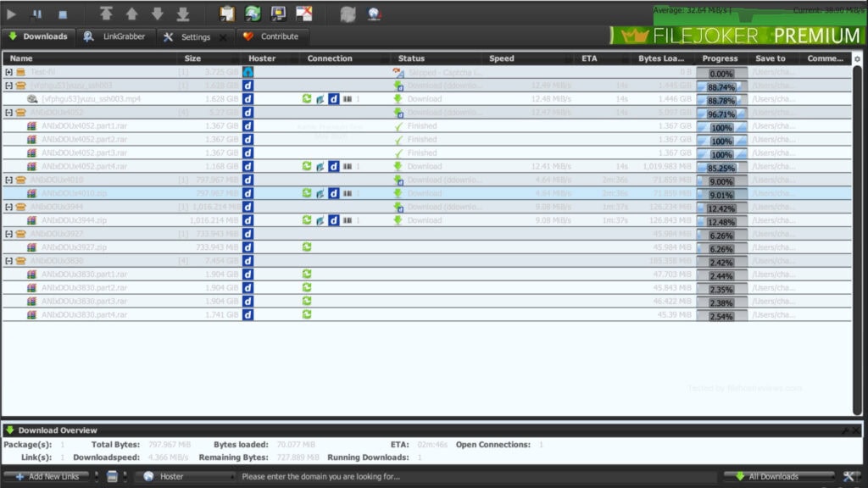The width and height of the screenshot is (868, 488).
Task: Click resume icon in ANIxDOUx3830.part4.rar row
Action: [x=307, y=314]
